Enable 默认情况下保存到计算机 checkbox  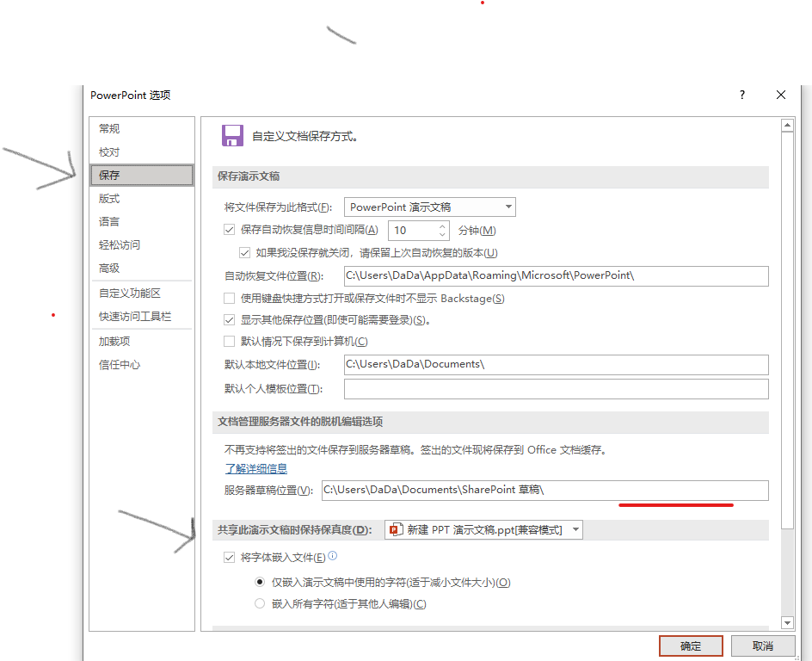pyautogui.click(x=229, y=341)
